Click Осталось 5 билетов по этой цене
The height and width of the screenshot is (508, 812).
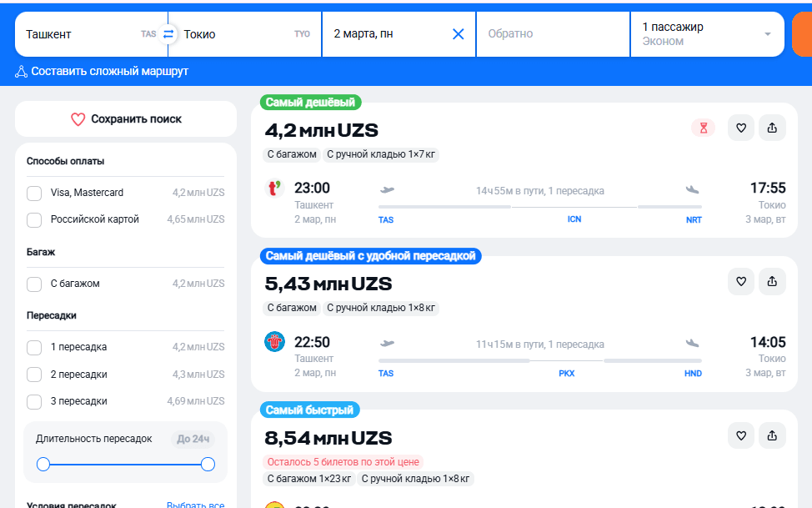[x=343, y=462]
